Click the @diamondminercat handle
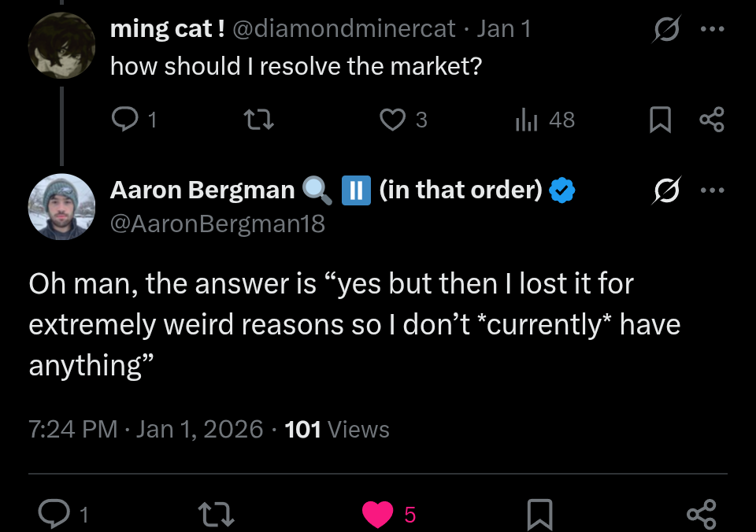The width and height of the screenshot is (756, 532). click(x=344, y=29)
